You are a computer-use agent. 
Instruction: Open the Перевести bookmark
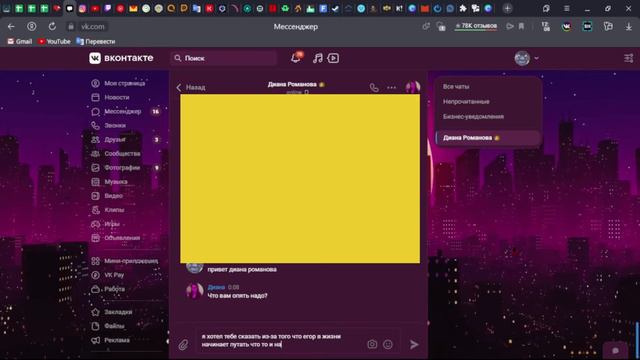(x=96, y=41)
